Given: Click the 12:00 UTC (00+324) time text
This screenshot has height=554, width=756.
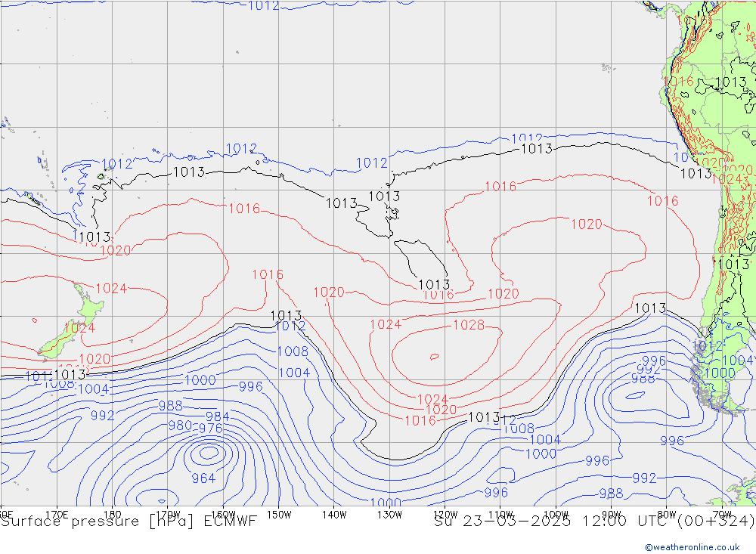Looking at the screenshot, I should (x=668, y=522).
